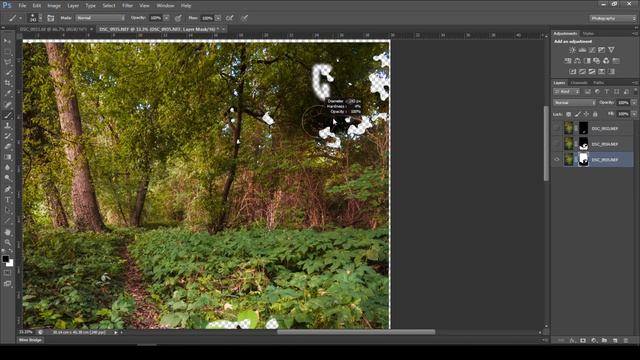Toggle lock all padlock icon

pyautogui.click(x=595, y=114)
